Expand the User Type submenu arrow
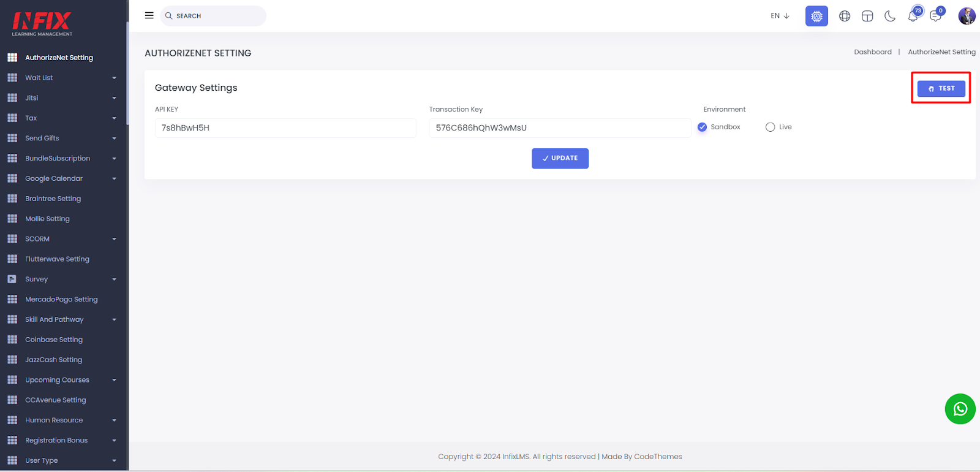This screenshot has width=980, height=472. pos(115,460)
